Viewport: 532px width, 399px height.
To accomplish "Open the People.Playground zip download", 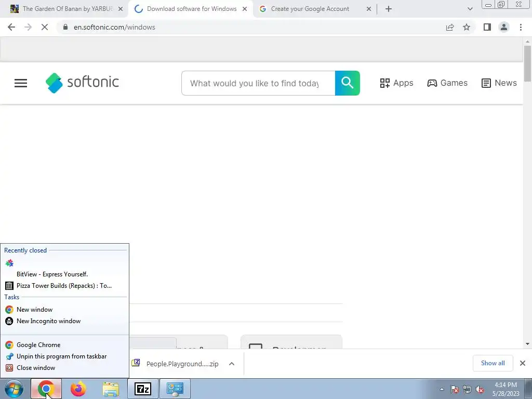I will (176, 364).
